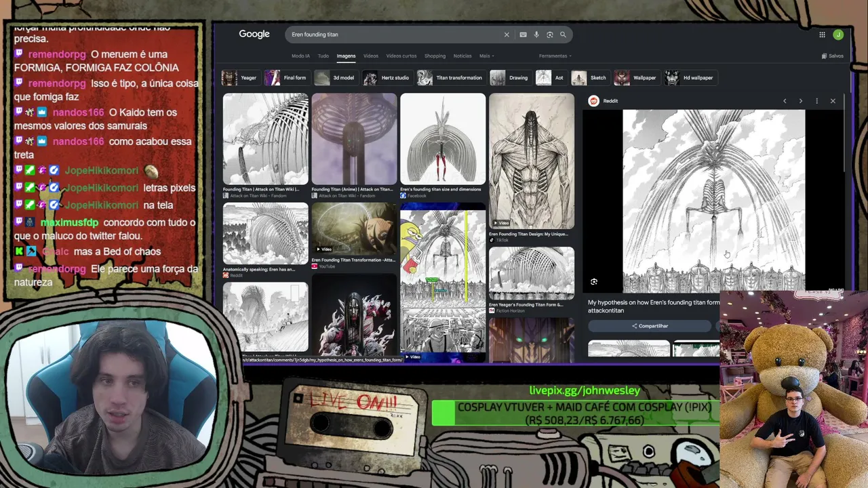Open the manga collage thumbnail with yellow cartoon
The height and width of the screenshot is (488, 868).
pos(443,281)
